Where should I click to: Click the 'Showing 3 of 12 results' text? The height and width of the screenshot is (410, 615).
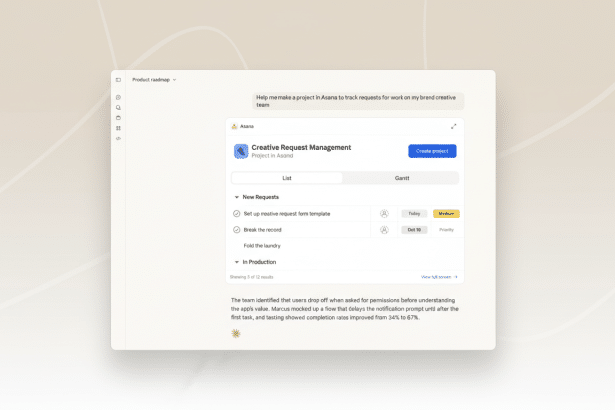(251, 277)
